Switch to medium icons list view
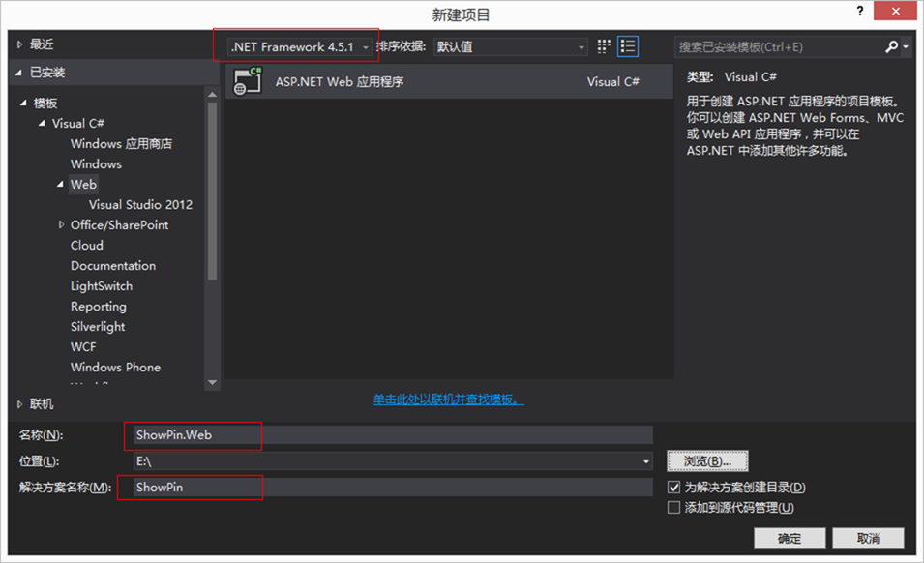Screen dimensions: 924x563 click(628, 46)
